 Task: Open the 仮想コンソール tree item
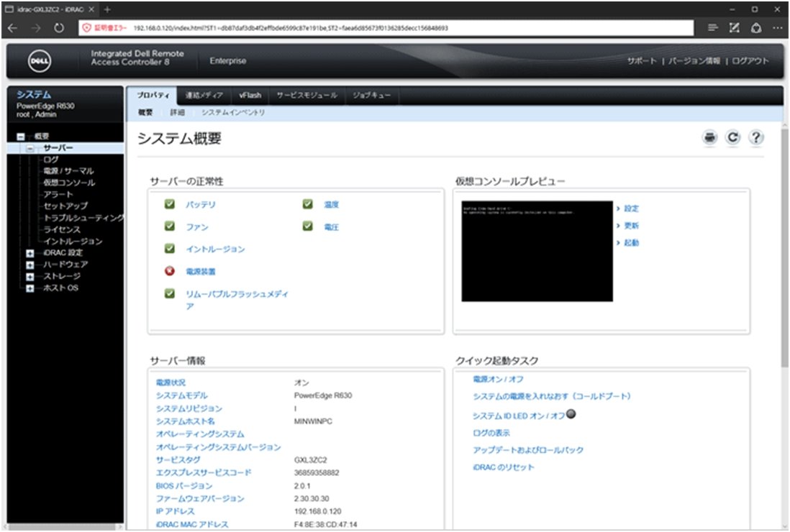tap(69, 183)
